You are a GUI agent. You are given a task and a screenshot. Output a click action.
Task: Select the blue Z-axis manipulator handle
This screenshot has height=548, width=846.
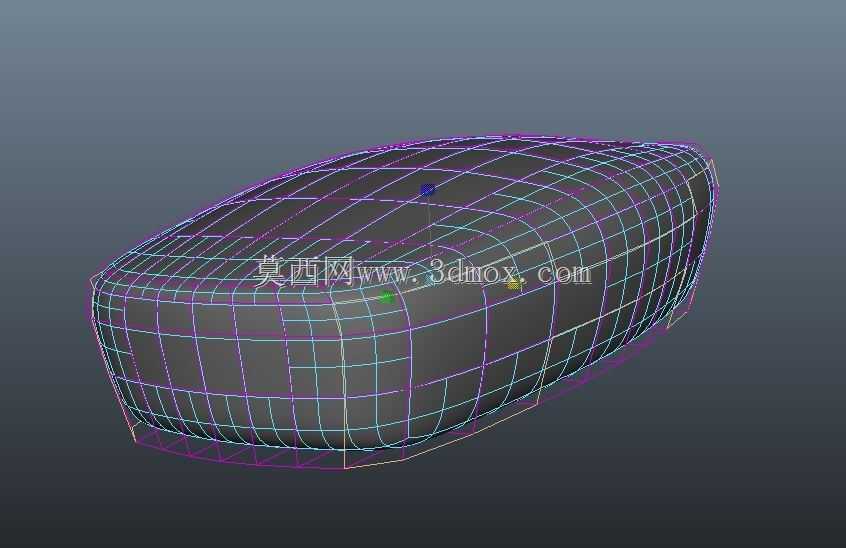[x=427, y=190]
